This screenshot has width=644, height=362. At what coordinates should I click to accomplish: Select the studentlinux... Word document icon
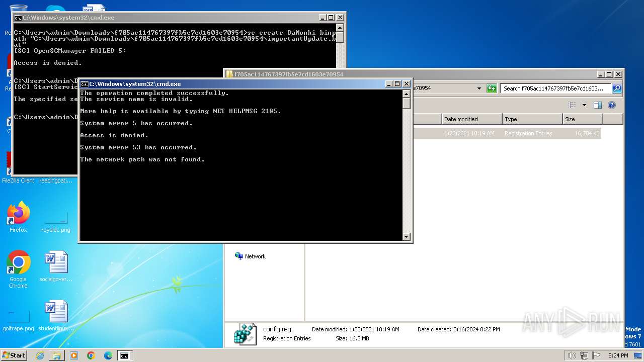(x=56, y=316)
